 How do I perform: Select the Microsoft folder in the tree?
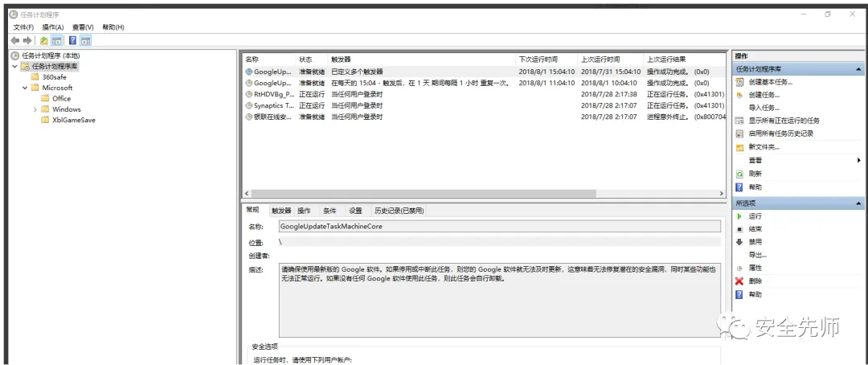(57, 88)
